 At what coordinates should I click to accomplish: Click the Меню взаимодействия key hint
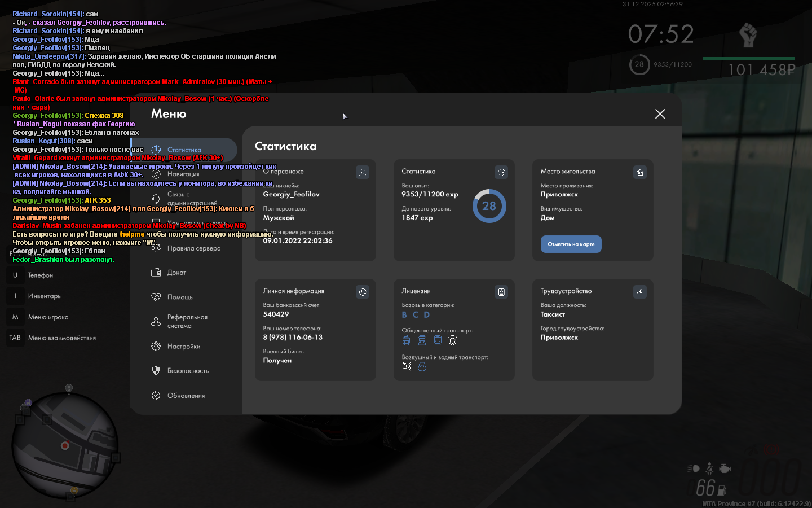click(x=52, y=338)
